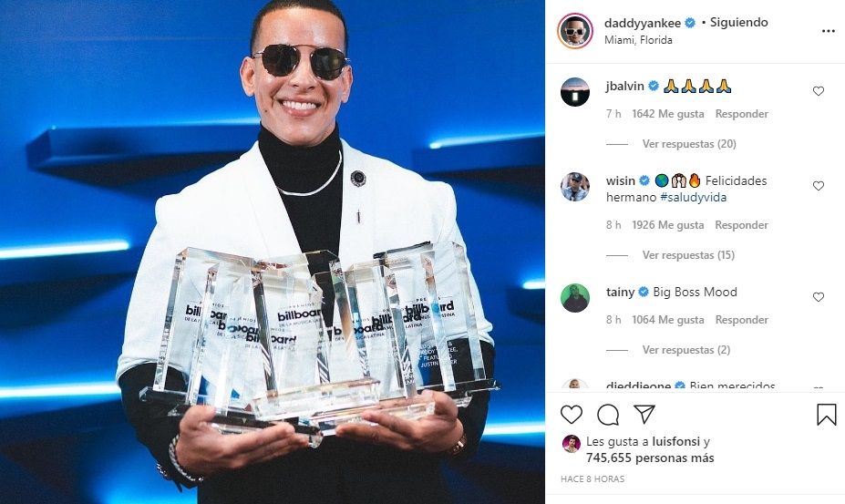Like wisin's comment heart

pos(818,186)
